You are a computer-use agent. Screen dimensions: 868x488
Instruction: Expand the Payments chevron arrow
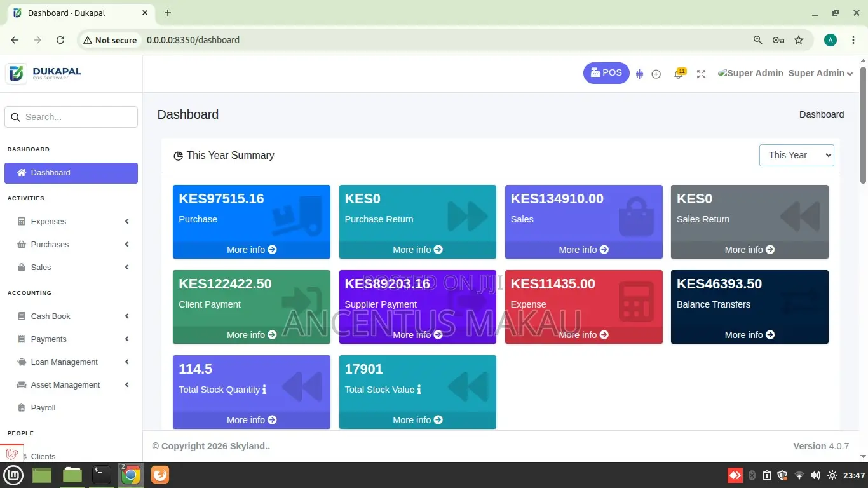[127, 339]
